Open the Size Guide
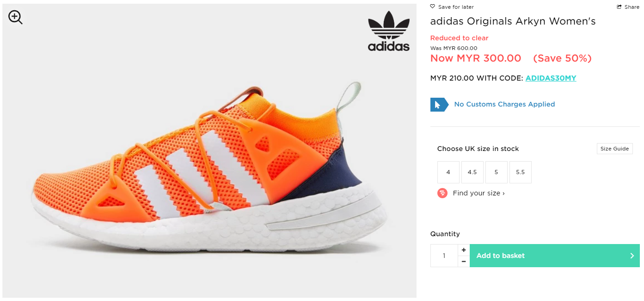Screen dimensions: 644x301 point(614,149)
